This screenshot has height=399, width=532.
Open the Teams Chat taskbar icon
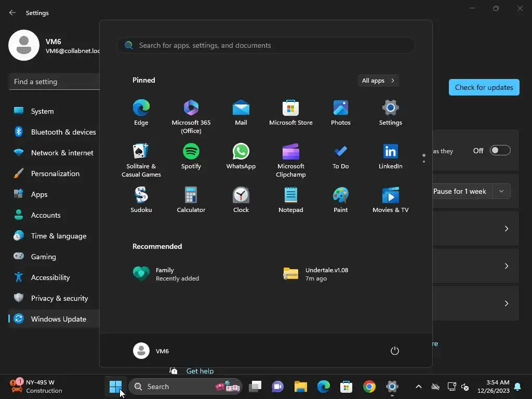tap(277, 387)
